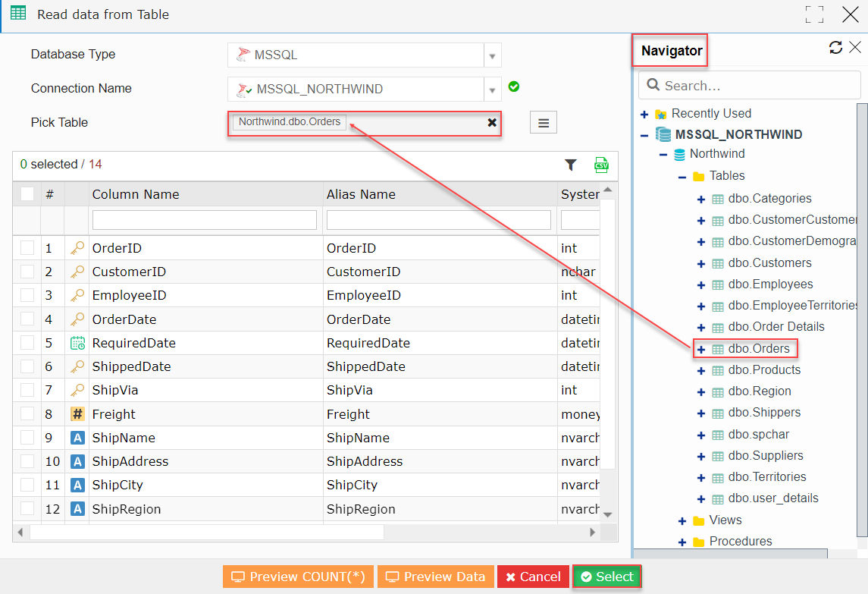Click the Views folder icon
The width and height of the screenshot is (868, 594).
[x=699, y=521]
